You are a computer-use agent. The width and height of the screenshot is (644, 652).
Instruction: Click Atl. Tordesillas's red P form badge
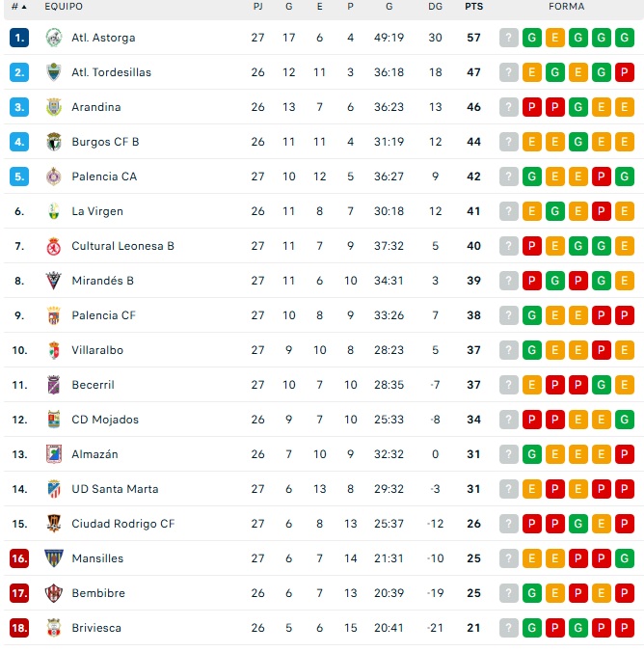tap(625, 72)
